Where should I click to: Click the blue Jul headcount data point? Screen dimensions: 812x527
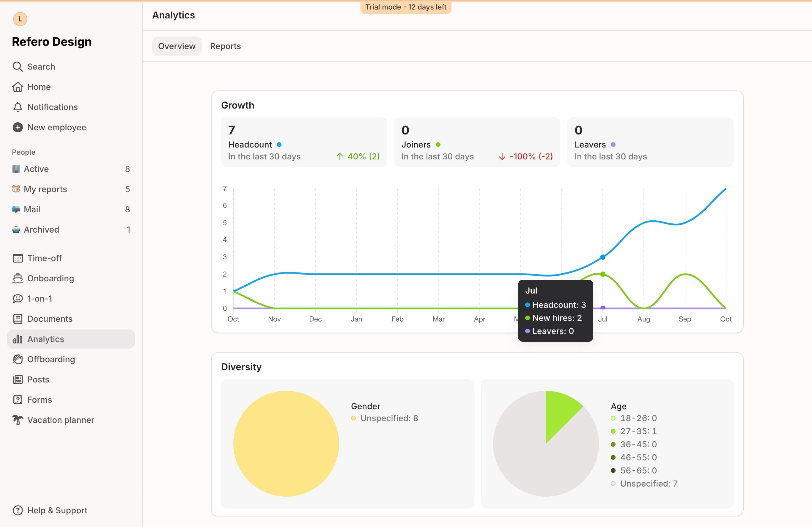[x=602, y=257]
